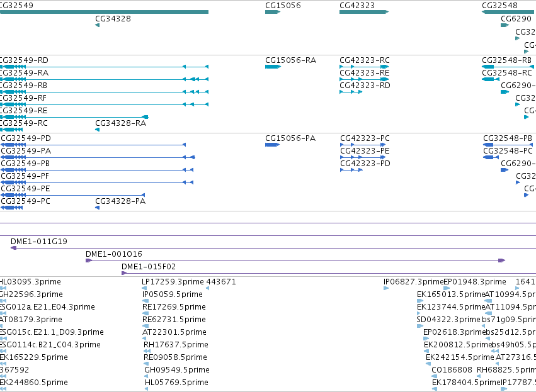Select transcript CG42323-RE
The height and width of the screenshot is (392, 536).
tap(364, 79)
